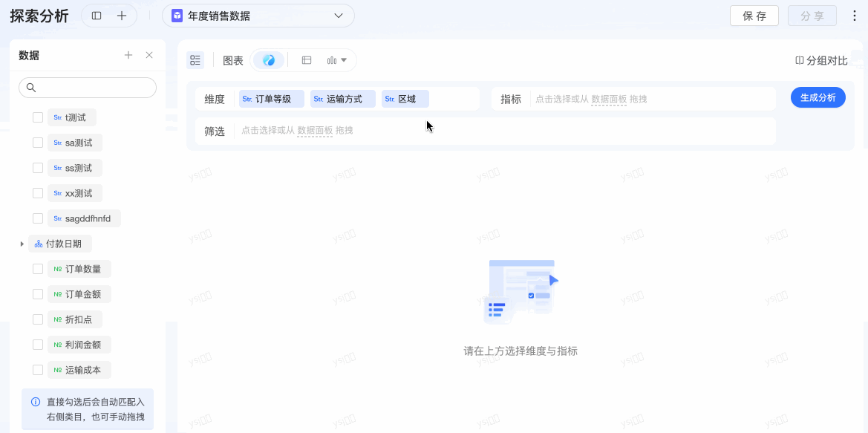Select the t测试 field tag
Screen dimensions: 868x433
point(72,117)
